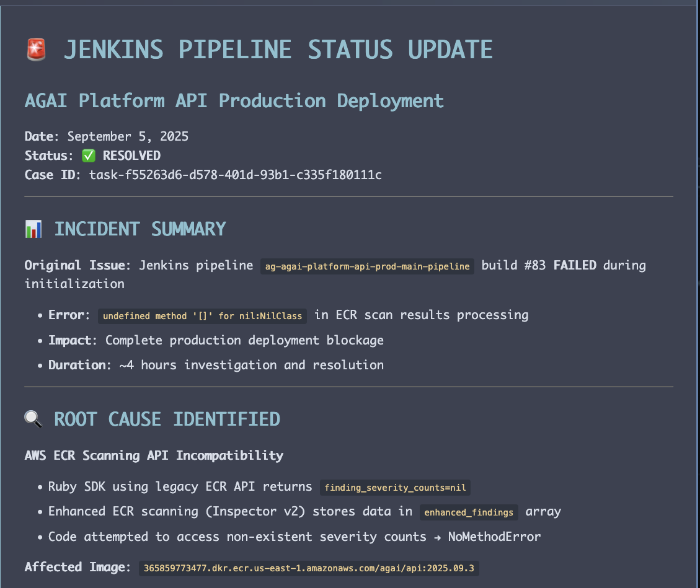Click the Date: September 5, 2025 line
Viewport: 700px width, 588px height.
106,136
